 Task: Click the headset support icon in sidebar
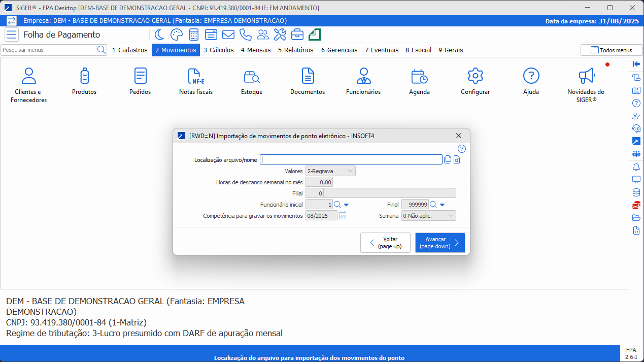[636, 128]
